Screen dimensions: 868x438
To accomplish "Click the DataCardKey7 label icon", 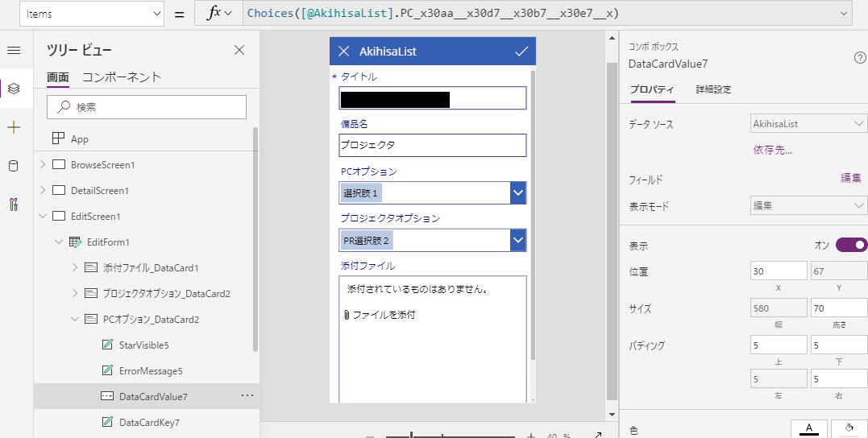I will 107,422.
